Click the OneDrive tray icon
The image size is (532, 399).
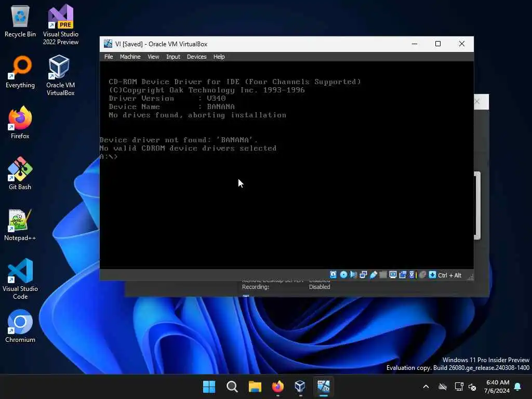(443, 387)
